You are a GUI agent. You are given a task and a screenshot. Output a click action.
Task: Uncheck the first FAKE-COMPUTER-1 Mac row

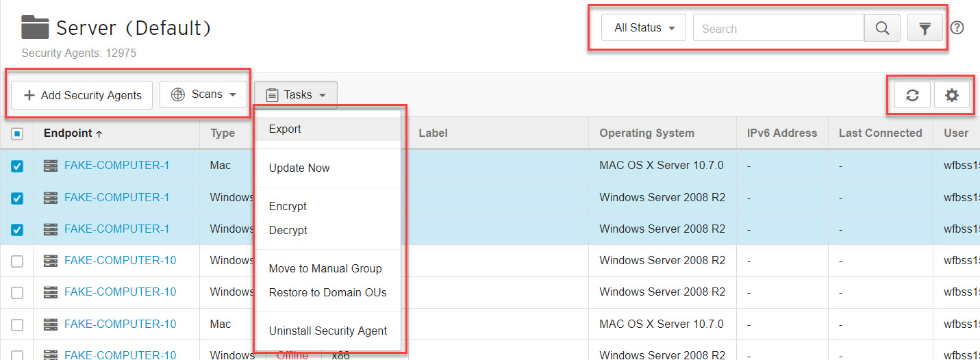coord(17,166)
